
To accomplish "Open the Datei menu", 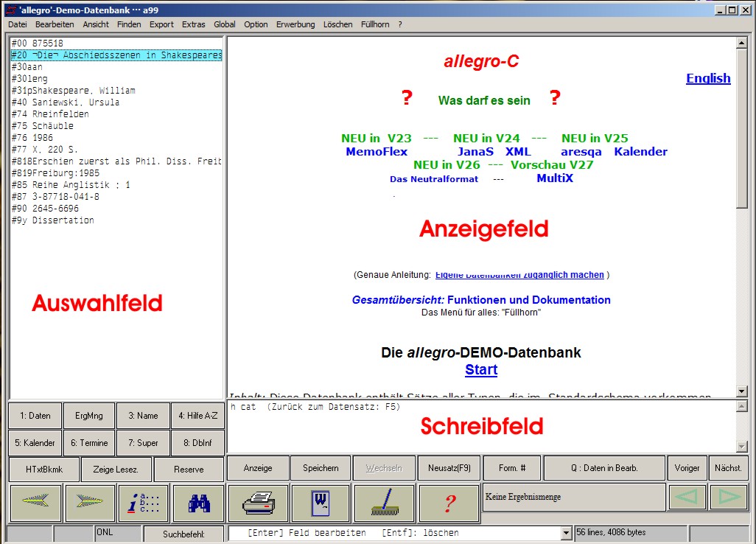I will [18, 24].
